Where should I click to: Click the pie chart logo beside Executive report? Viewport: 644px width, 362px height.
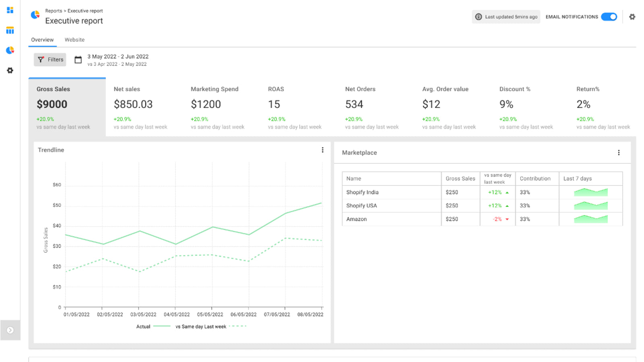(x=35, y=15)
